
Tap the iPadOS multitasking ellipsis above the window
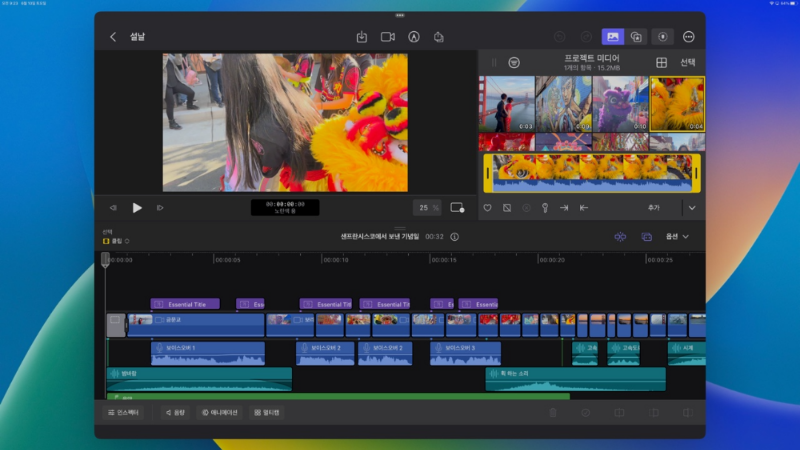click(x=400, y=15)
